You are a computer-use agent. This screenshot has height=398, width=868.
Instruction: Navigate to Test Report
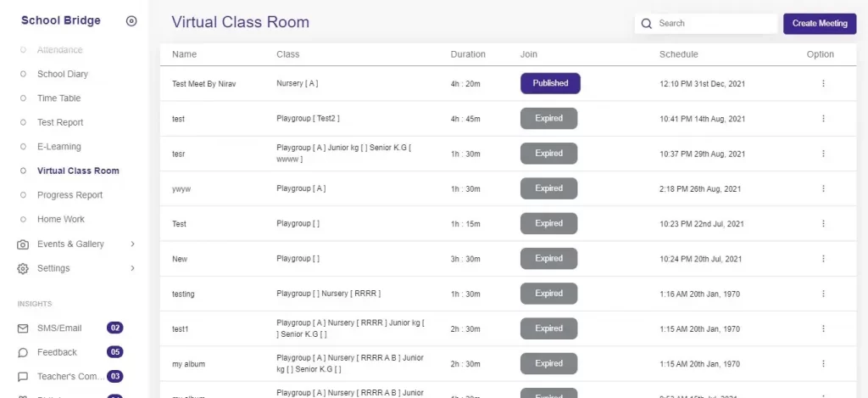pyautogui.click(x=60, y=122)
